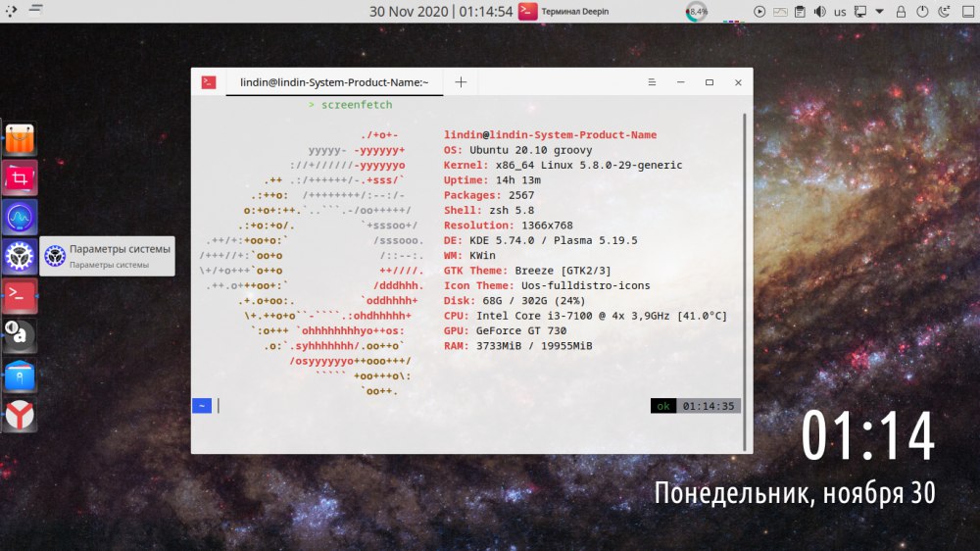
Task: Minimize the Deepin terminal window
Action: (x=681, y=82)
